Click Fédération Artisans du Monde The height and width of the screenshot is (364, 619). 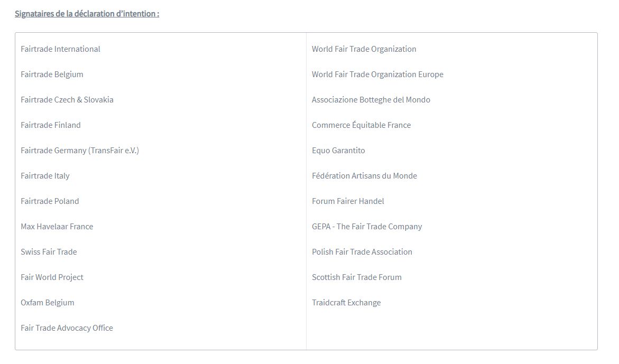[x=364, y=176]
